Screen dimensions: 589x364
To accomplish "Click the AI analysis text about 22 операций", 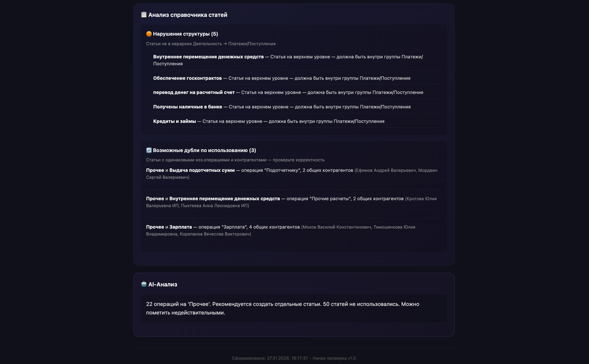I will (x=282, y=308).
